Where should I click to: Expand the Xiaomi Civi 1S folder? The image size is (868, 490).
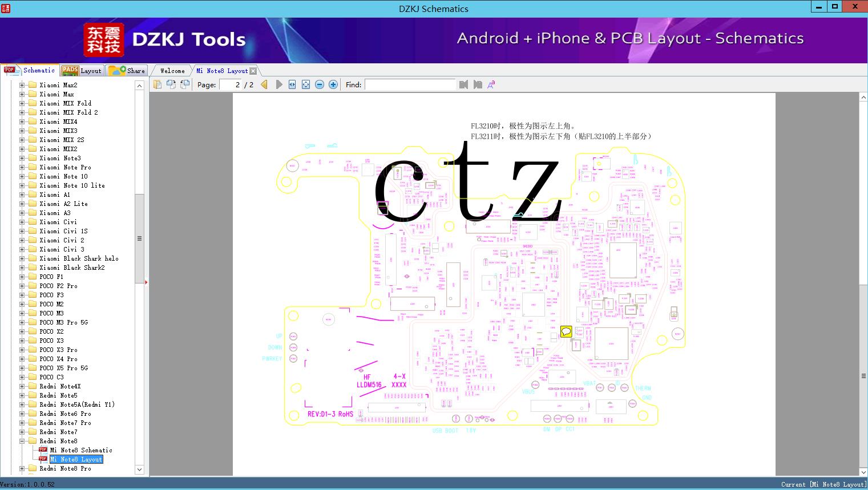pos(22,231)
